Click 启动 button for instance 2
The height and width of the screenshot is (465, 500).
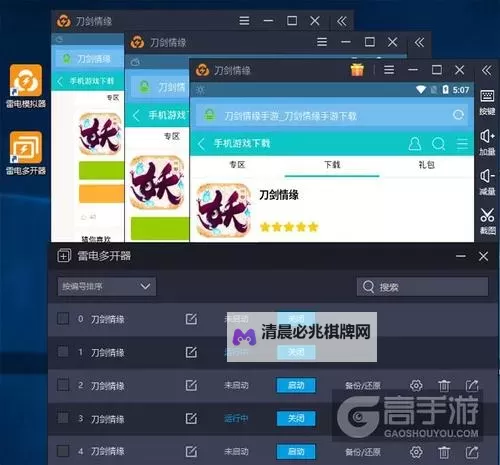tap(296, 386)
